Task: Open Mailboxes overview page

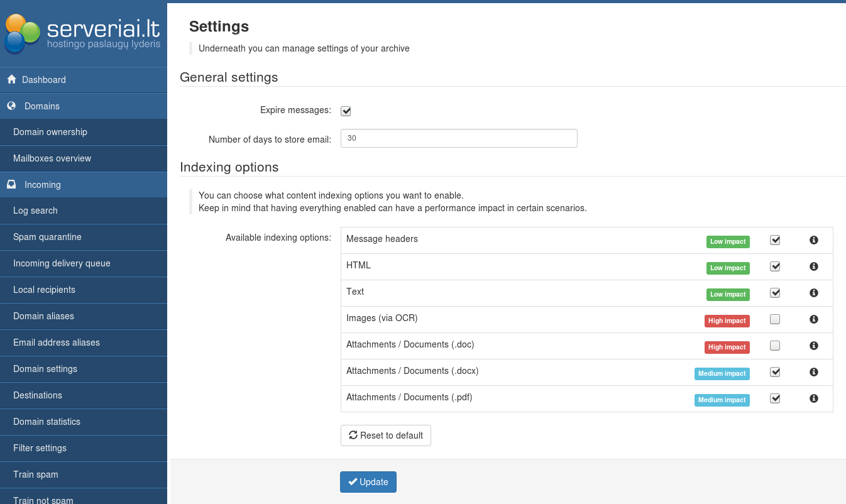Action: [52, 158]
